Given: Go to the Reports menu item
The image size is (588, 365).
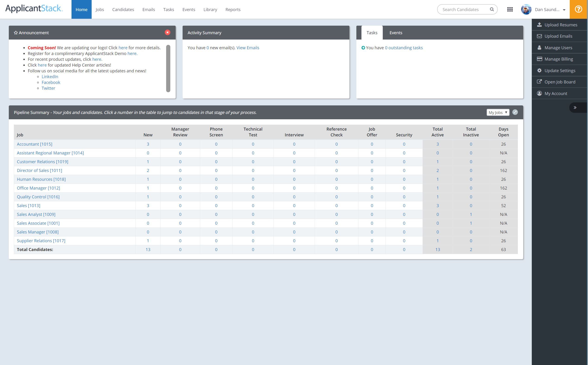Looking at the screenshot, I should 233,10.
